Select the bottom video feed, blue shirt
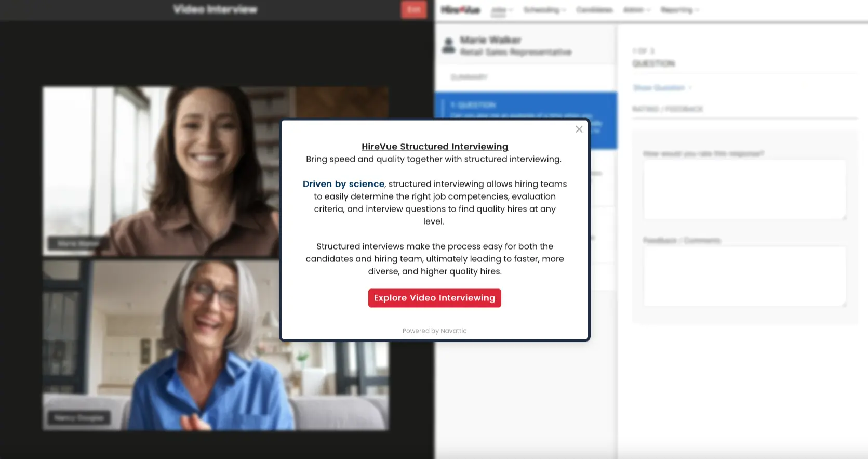The width and height of the screenshot is (868, 459). [161, 346]
